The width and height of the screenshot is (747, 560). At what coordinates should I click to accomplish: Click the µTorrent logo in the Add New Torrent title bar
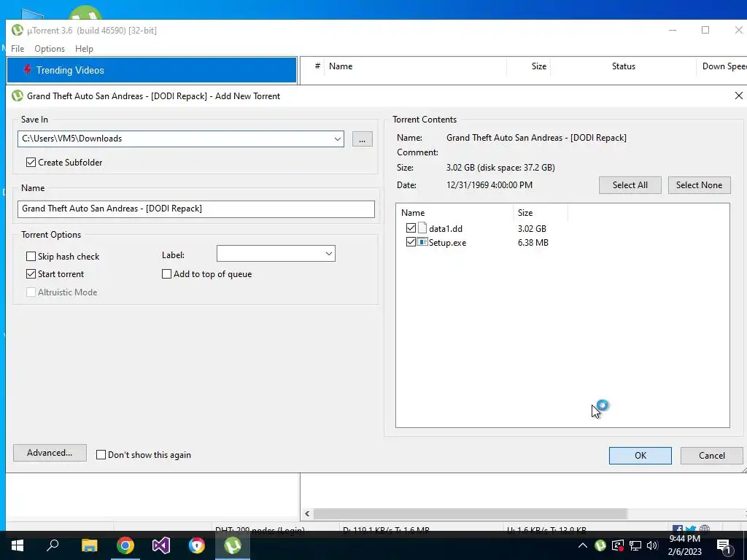click(x=18, y=96)
